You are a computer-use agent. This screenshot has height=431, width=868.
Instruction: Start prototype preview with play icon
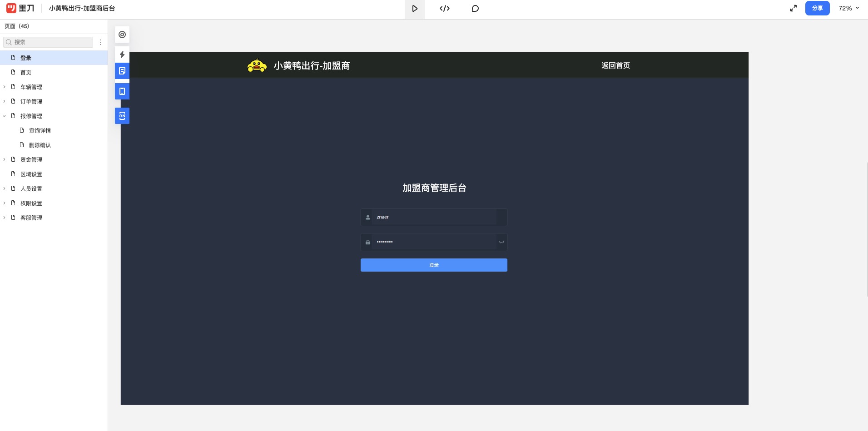point(415,9)
